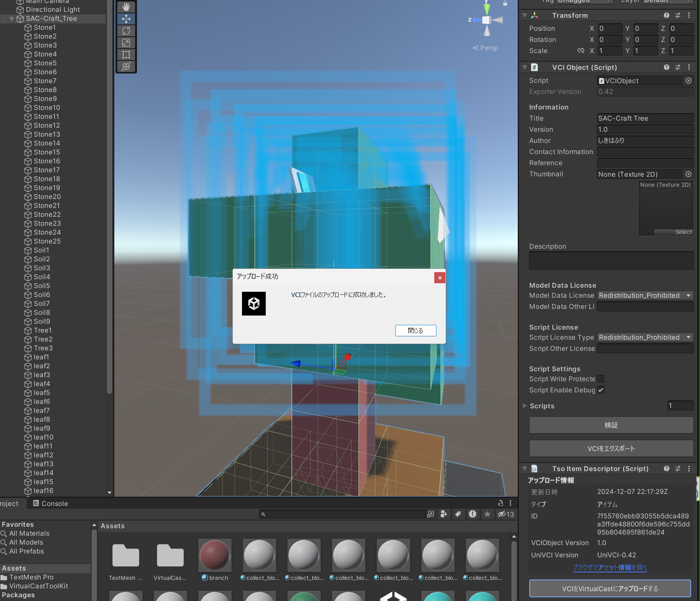
Task: Switch to the Console tab
Action: (x=50, y=503)
